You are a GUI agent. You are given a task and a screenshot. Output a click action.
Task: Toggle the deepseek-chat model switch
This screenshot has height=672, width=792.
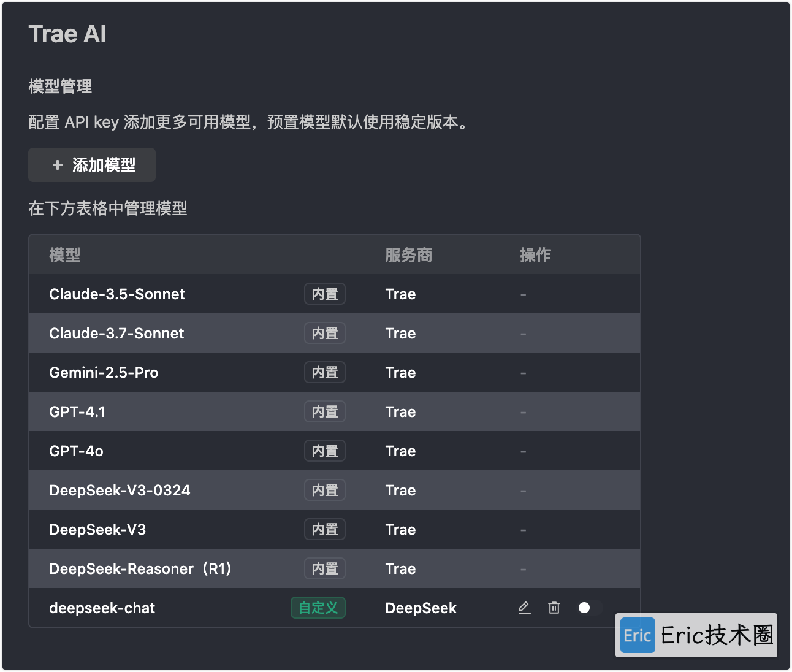click(x=590, y=608)
